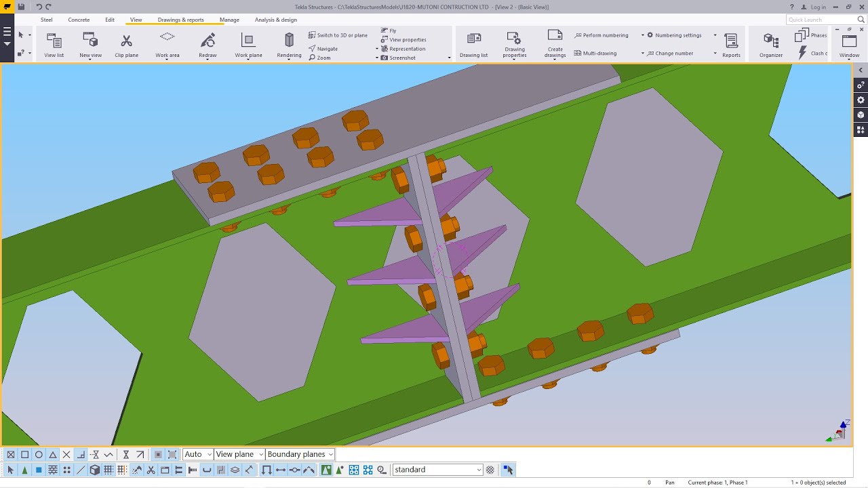The image size is (868, 488).
Task: Select the Navigate tool
Action: pyautogui.click(x=323, y=49)
